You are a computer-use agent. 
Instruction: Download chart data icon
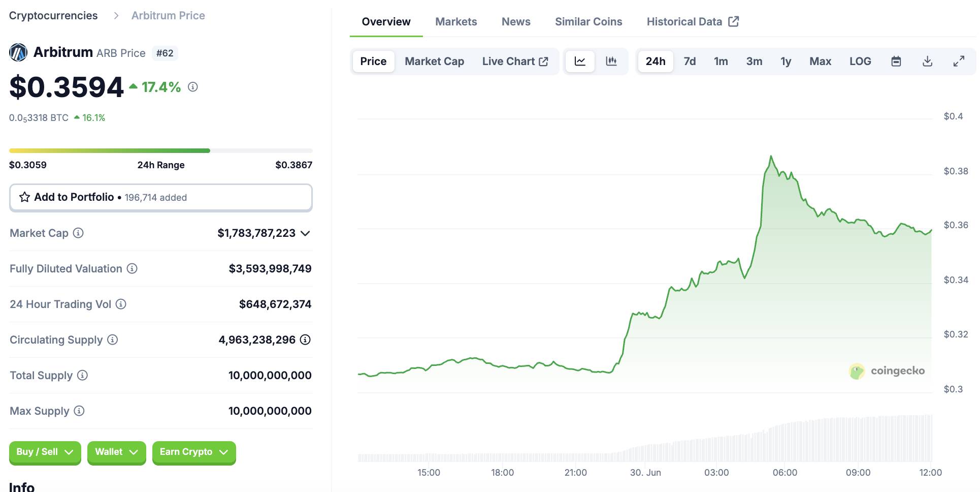point(927,61)
